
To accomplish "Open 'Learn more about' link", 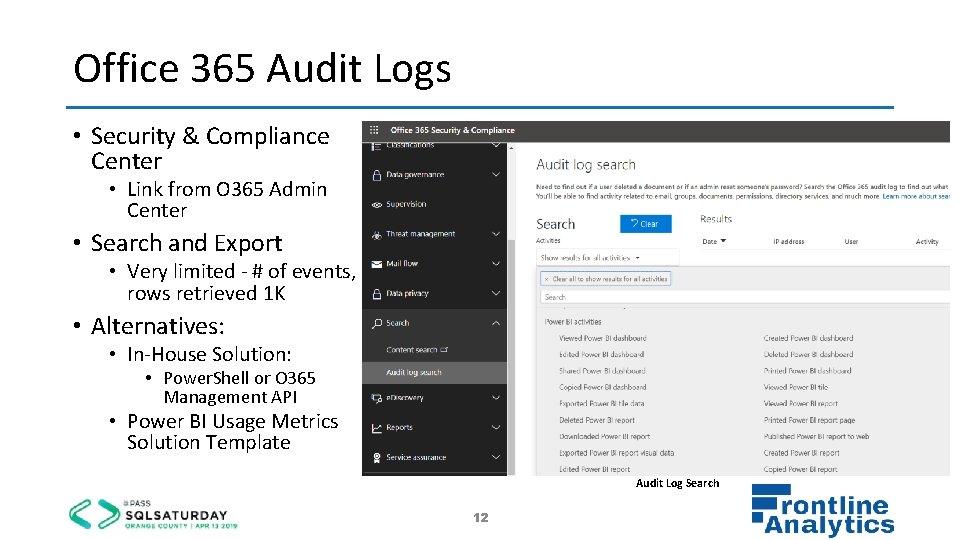I will point(916,197).
